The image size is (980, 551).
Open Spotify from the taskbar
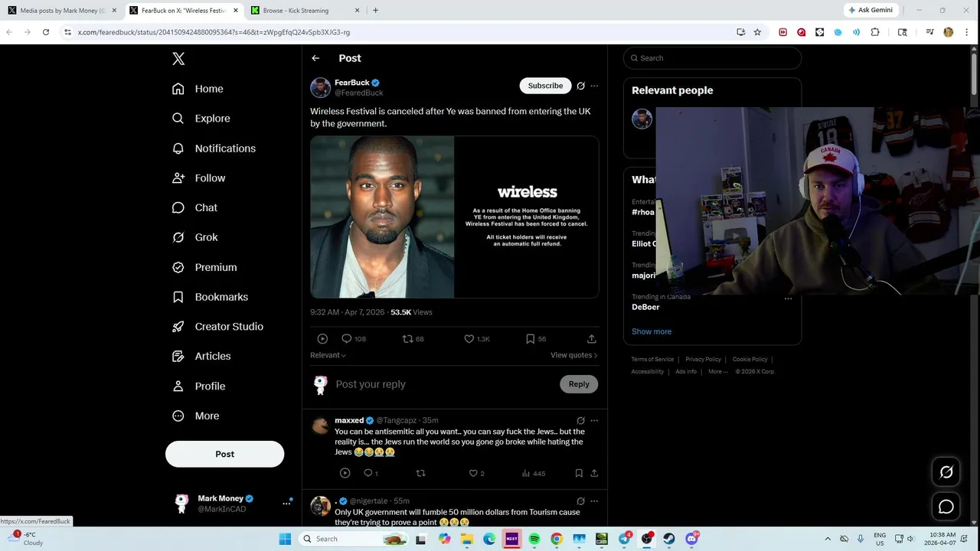click(x=534, y=539)
